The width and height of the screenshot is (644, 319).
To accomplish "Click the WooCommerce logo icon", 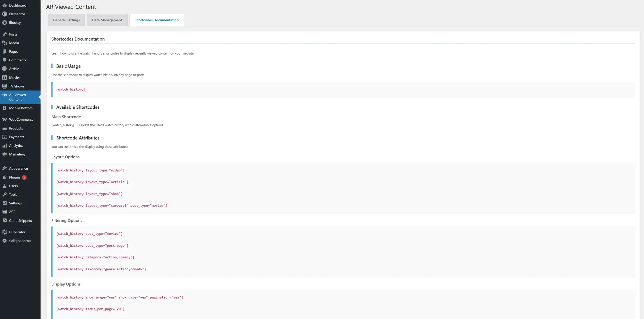I will (5, 120).
